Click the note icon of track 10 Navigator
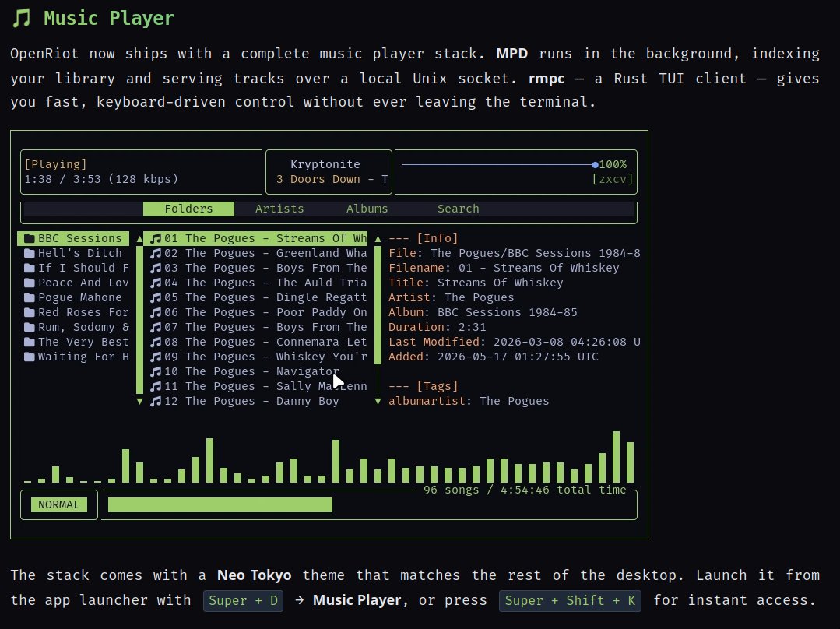 click(x=156, y=371)
